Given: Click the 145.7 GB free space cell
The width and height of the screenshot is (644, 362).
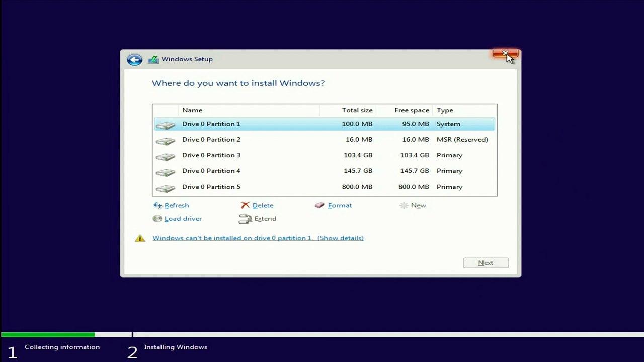Looking at the screenshot, I should pos(415,171).
